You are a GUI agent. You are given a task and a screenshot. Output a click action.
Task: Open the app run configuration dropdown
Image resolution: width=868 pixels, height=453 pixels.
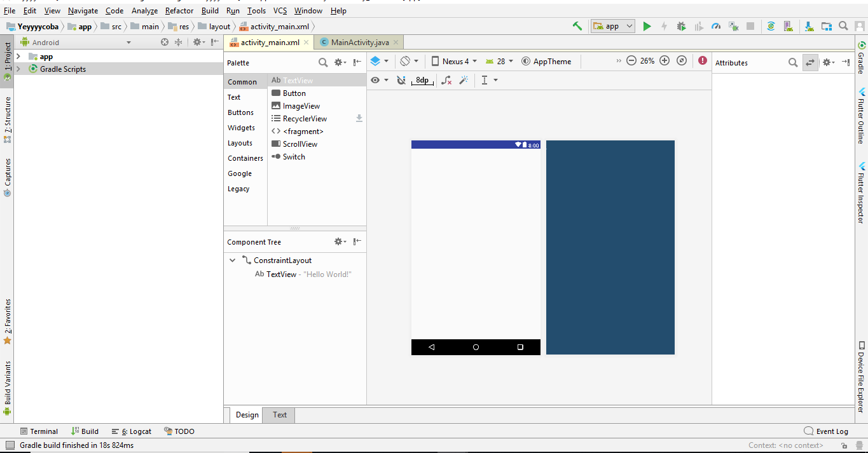point(613,26)
